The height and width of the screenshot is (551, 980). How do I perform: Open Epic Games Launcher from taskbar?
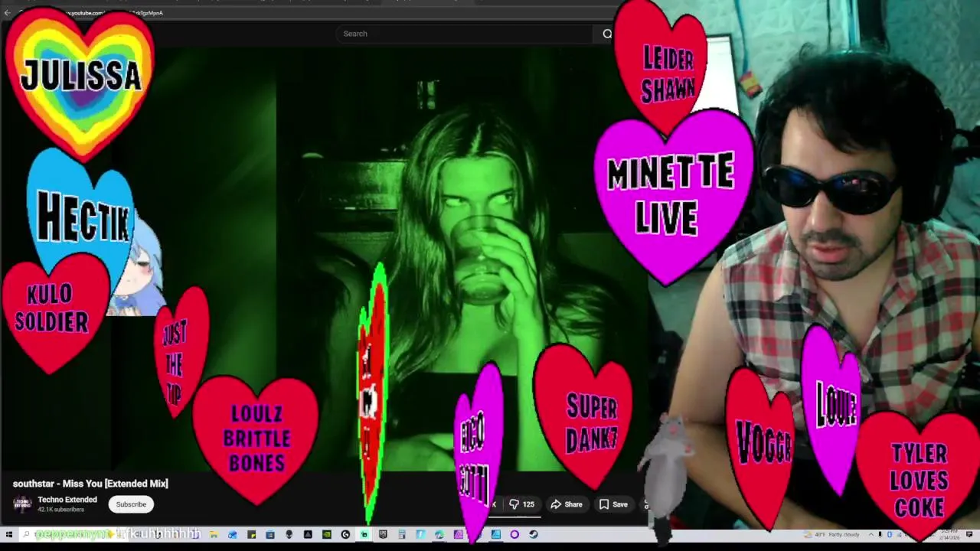coord(383,534)
